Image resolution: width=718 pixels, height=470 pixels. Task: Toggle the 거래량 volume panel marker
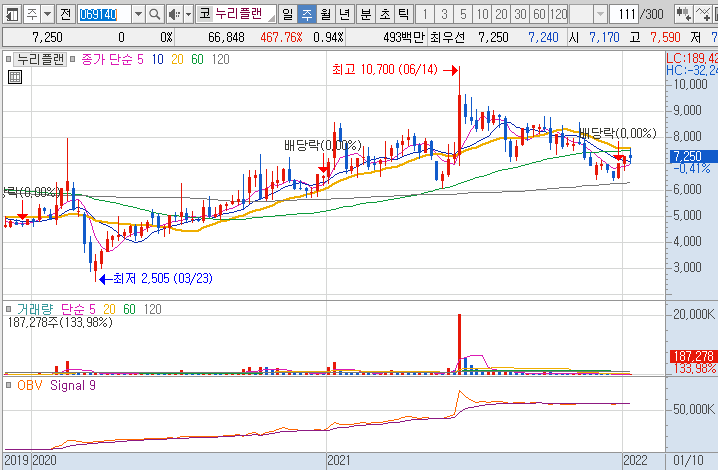click(8, 309)
